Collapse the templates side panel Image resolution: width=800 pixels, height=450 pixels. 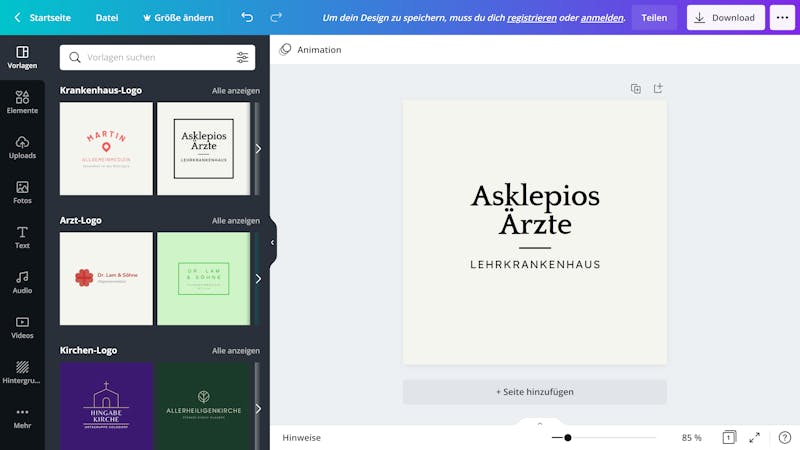272,242
